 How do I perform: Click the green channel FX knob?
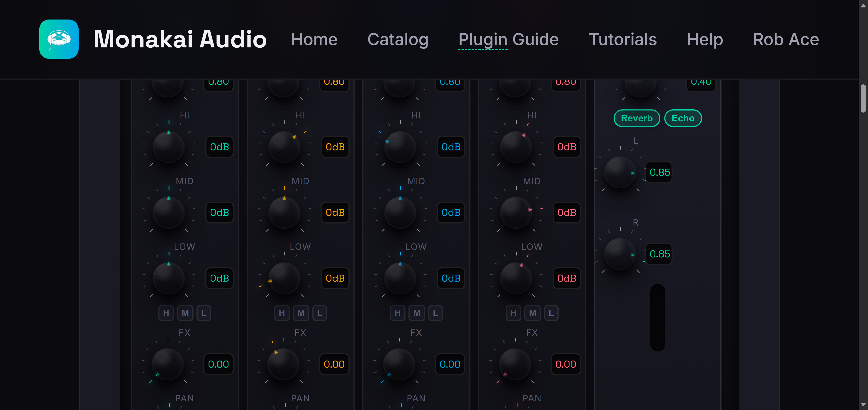click(167, 364)
